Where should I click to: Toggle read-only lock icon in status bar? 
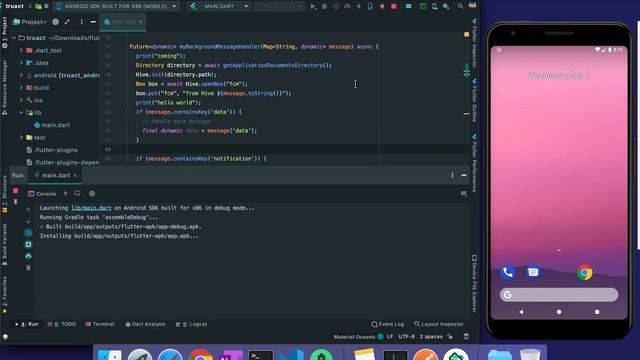point(450,337)
